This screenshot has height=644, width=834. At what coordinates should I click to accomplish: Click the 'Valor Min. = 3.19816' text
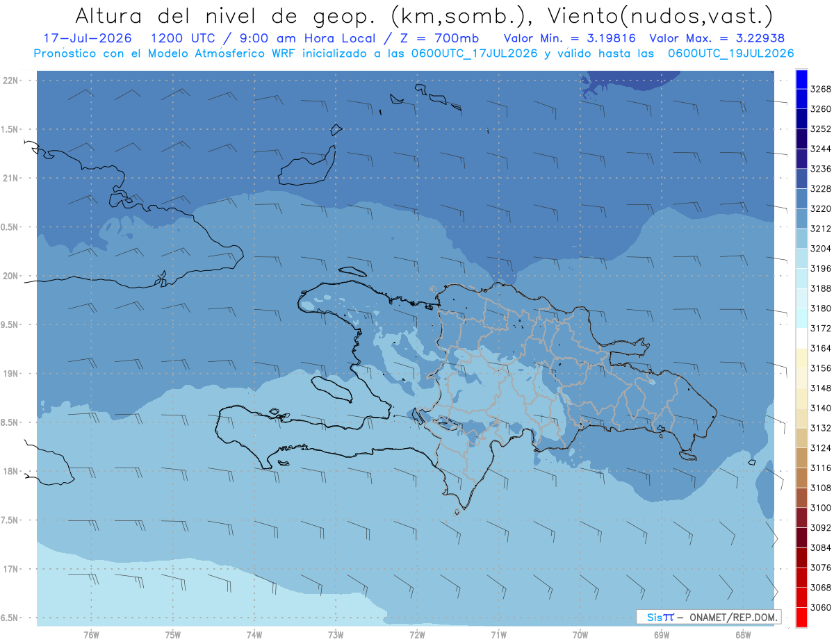pyautogui.click(x=570, y=38)
